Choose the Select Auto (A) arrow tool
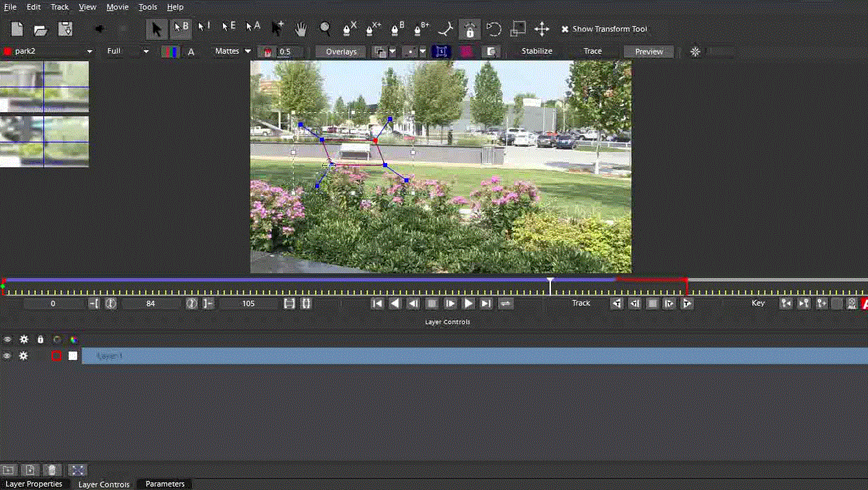The width and height of the screenshot is (868, 490). (x=252, y=28)
